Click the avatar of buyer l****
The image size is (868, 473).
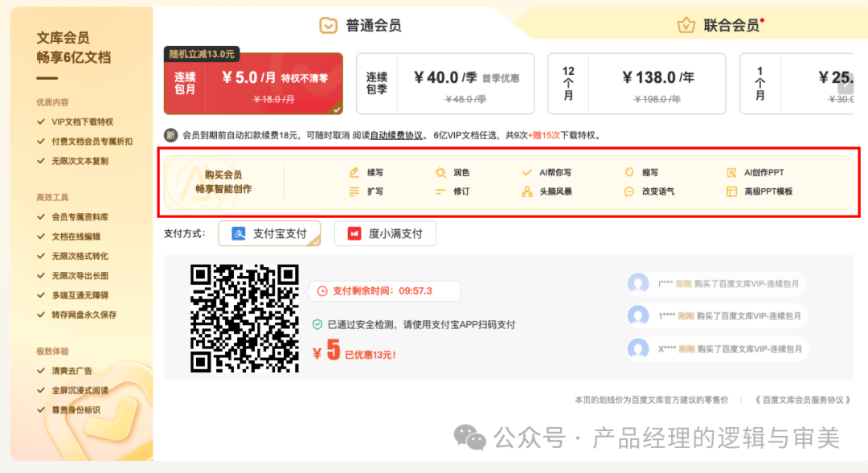638,284
